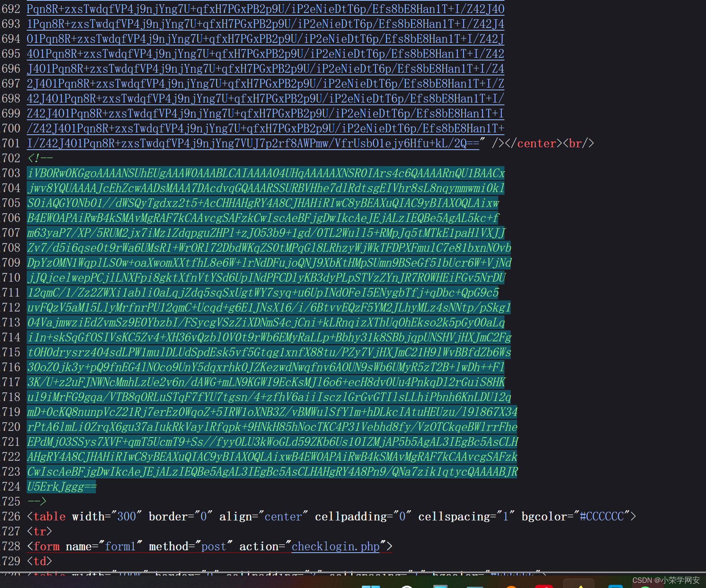Click comment line starting DpYzOMN1Wqp
This screenshot has width=706, height=588.
269,262
